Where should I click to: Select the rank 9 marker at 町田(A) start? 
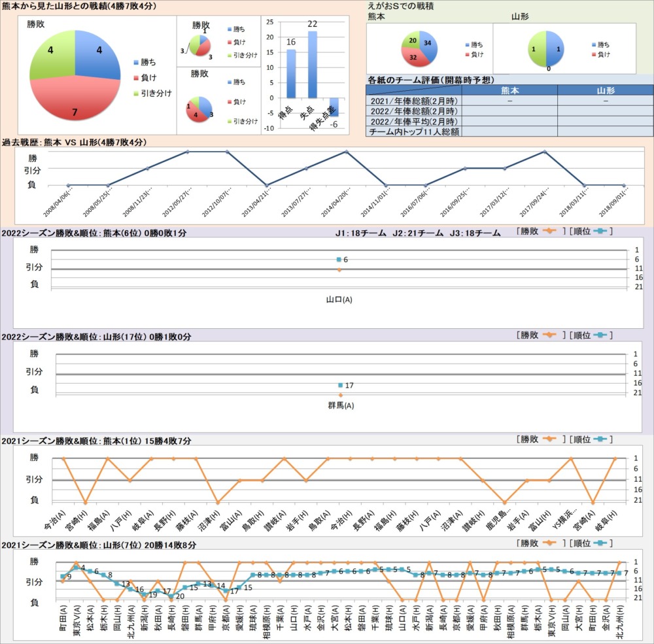(x=63, y=576)
